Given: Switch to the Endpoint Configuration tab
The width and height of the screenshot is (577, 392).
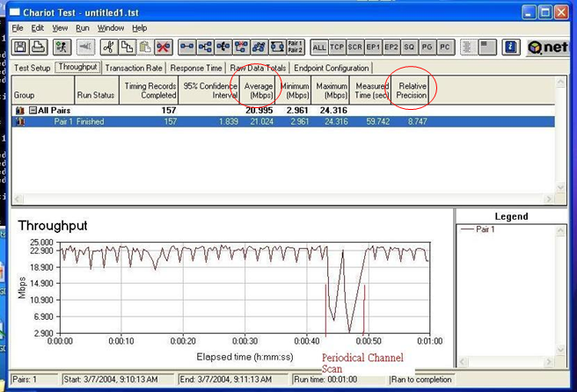Looking at the screenshot, I should [x=332, y=68].
